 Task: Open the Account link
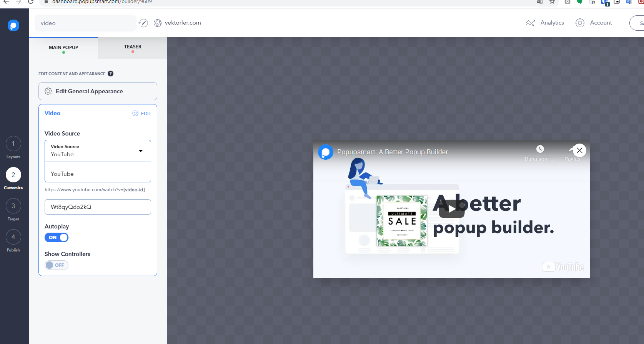[601, 23]
